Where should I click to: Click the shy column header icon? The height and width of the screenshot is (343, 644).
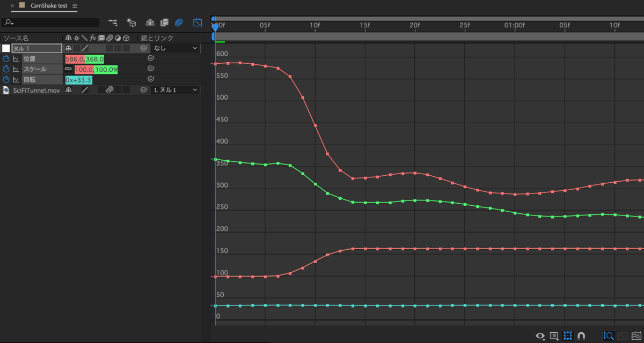tap(68, 38)
